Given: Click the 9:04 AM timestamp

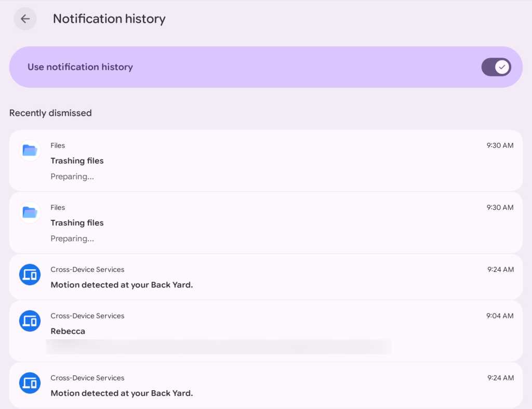Looking at the screenshot, I should (x=500, y=315).
